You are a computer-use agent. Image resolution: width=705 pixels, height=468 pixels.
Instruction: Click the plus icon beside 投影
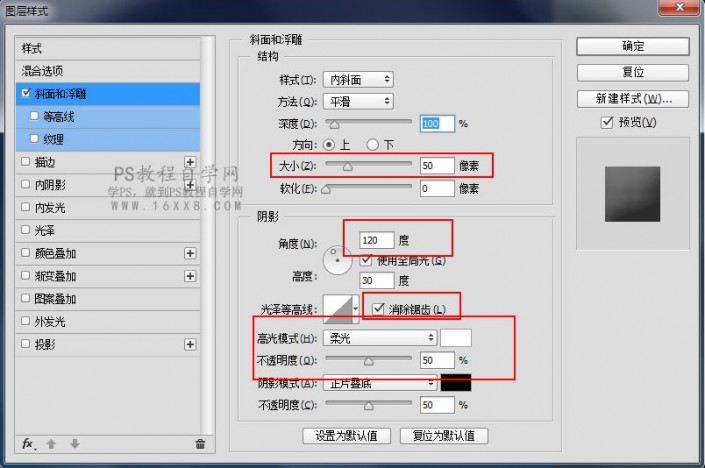click(x=190, y=344)
